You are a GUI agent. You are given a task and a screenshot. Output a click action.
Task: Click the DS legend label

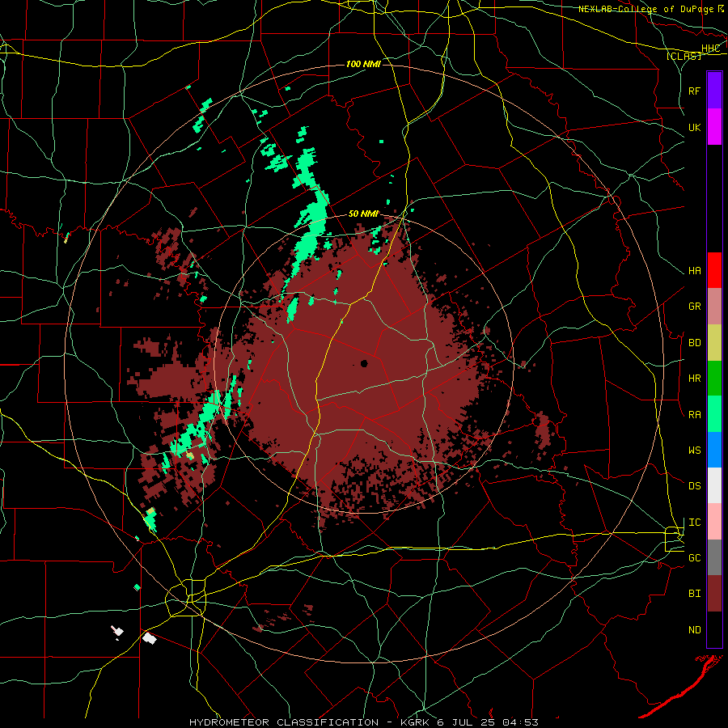click(695, 486)
